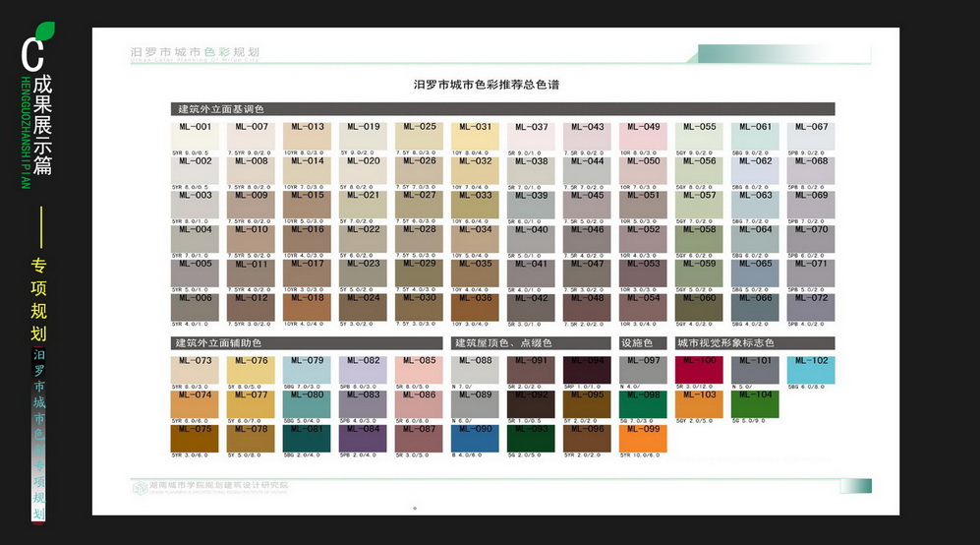Choose the cyan ML-102 swatch
Screen dimensions: 980x545
pyautogui.click(x=811, y=370)
